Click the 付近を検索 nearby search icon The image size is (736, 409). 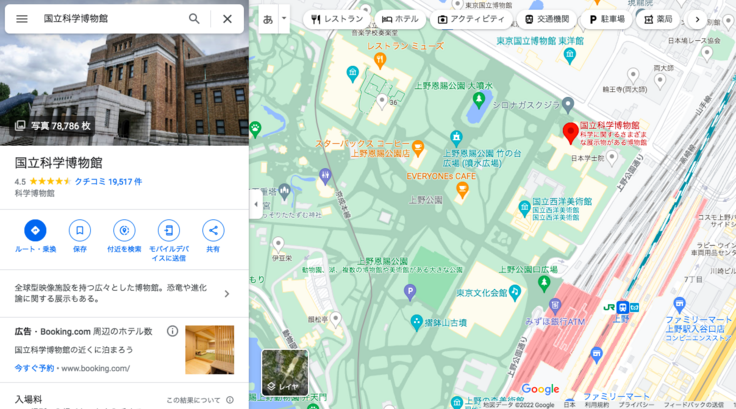pyautogui.click(x=124, y=231)
